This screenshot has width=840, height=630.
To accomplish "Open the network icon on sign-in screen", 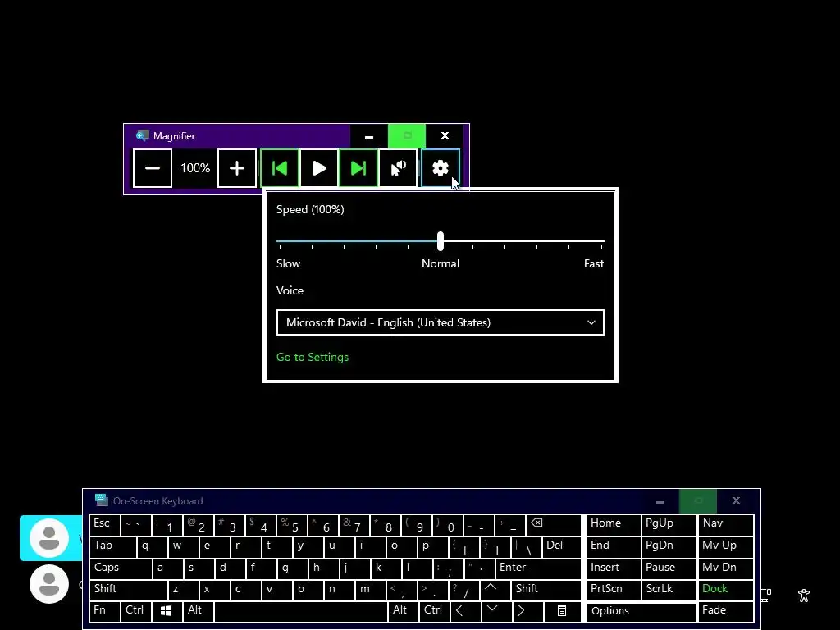I will [x=765, y=596].
